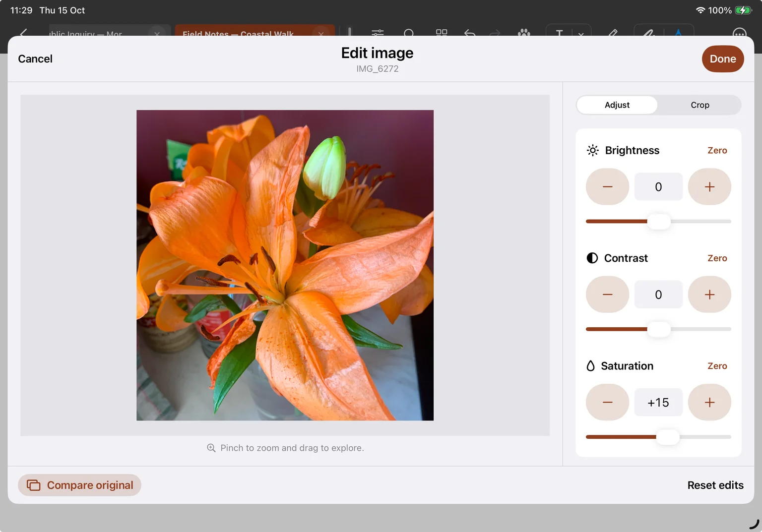Tap the paw icon in background toolbar
This screenshot has width=762, height=532.
click(524, 32)
